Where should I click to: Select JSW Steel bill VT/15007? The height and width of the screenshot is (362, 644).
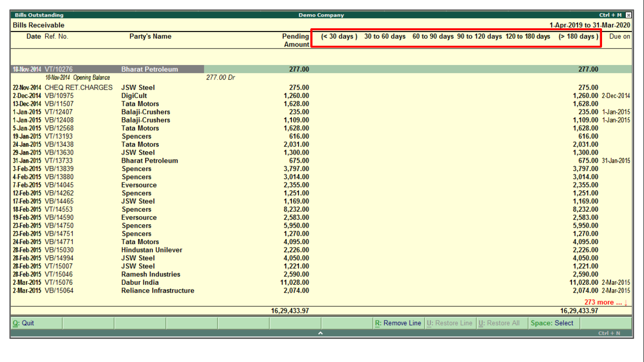pos(321,266)
